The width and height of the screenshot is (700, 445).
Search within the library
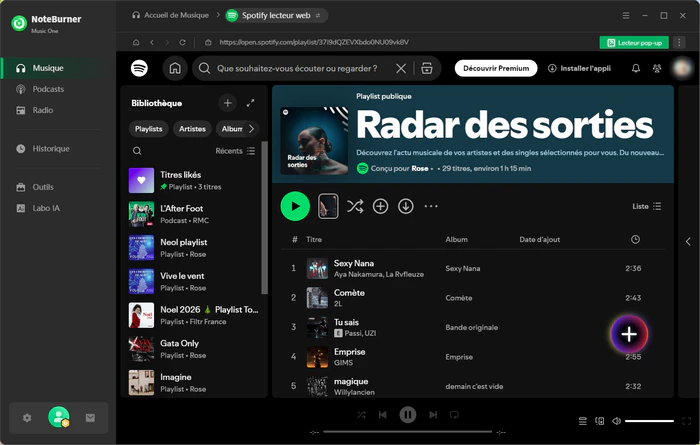point(137,151)
